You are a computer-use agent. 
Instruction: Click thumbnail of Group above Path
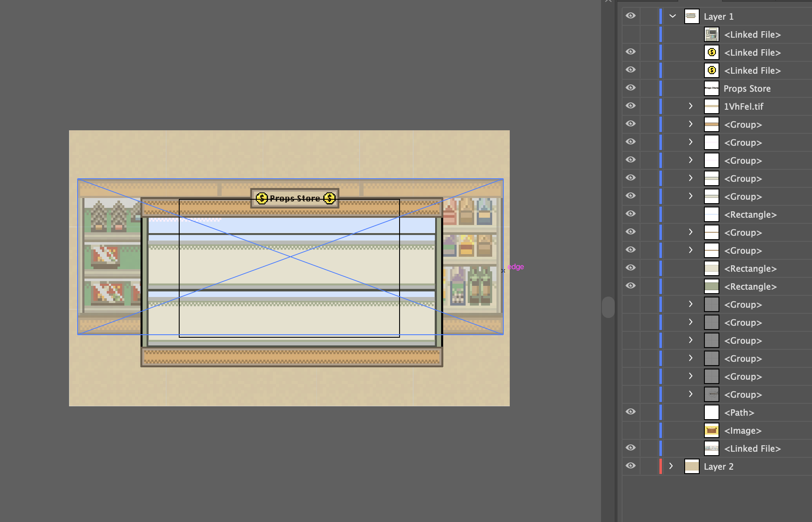pyautogui.click(x=711, y=394)
